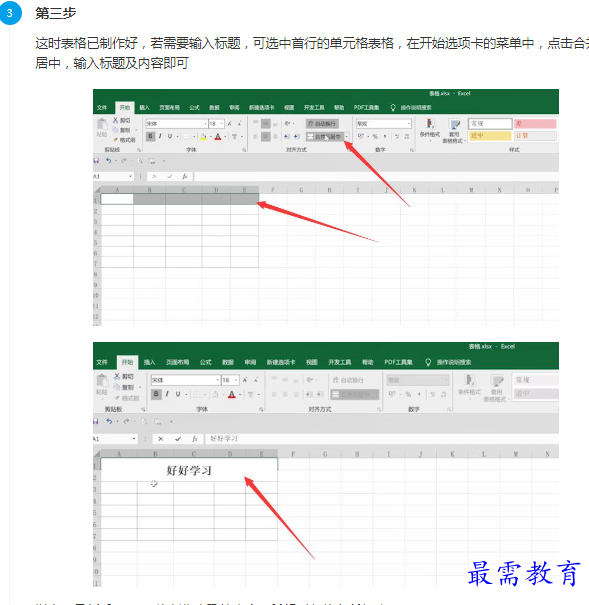Click 数据 tab in first Excel screenshot

click(x=214, y=108)
